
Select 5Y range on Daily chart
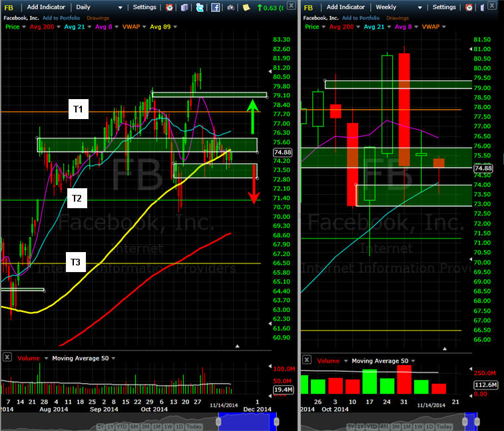tap(101, 426)
